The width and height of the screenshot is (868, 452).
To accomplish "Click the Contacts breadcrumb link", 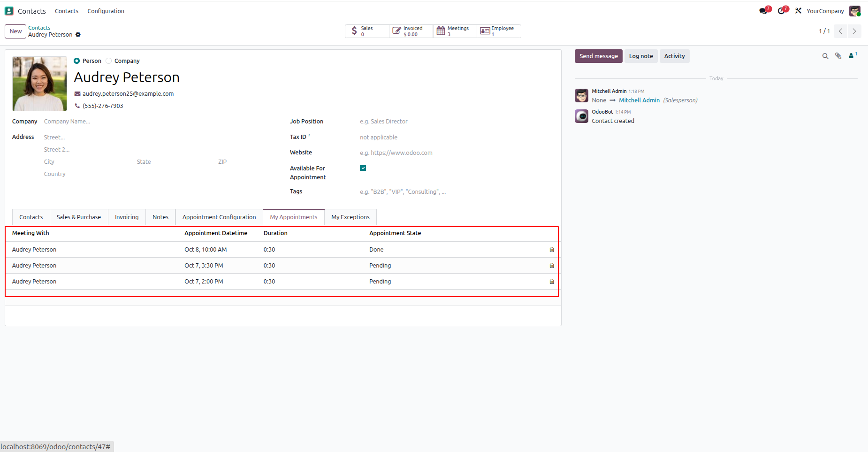I will click(39, 28).
